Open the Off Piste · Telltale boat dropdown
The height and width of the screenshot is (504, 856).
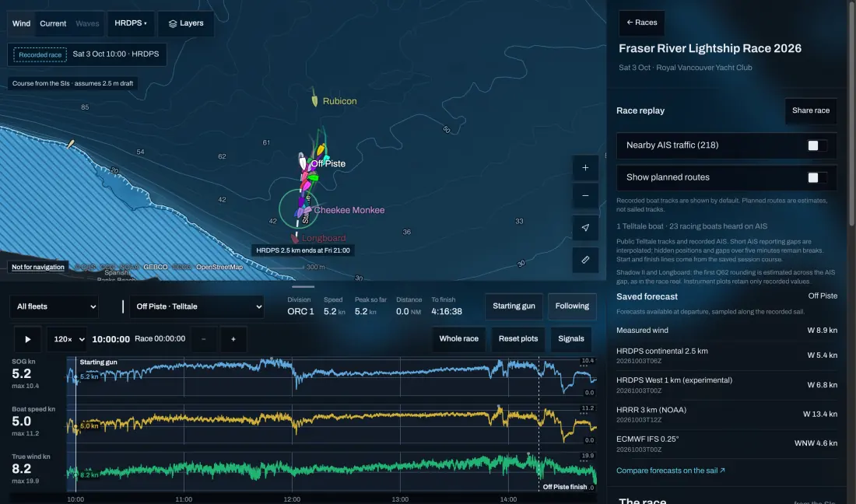197,306
